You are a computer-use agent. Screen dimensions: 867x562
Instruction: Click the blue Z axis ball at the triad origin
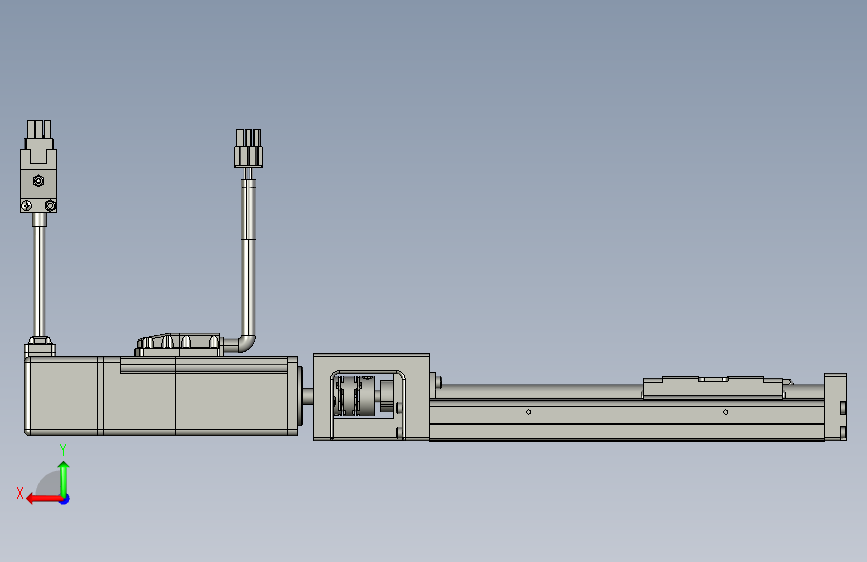click(65, 499)
